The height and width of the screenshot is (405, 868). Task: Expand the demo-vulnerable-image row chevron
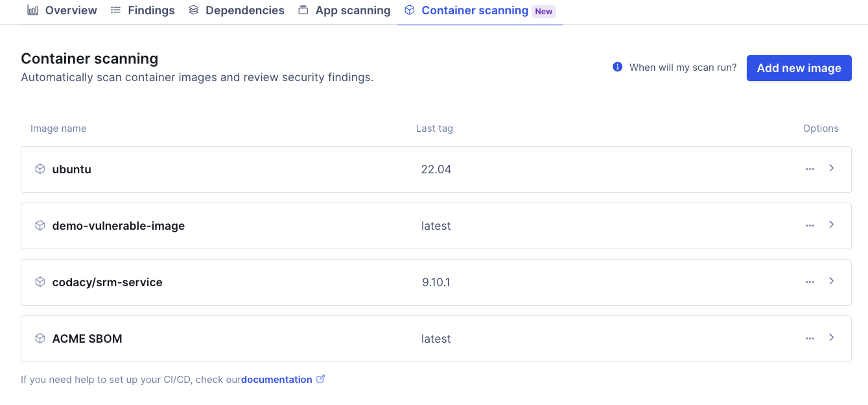point(832,225)
